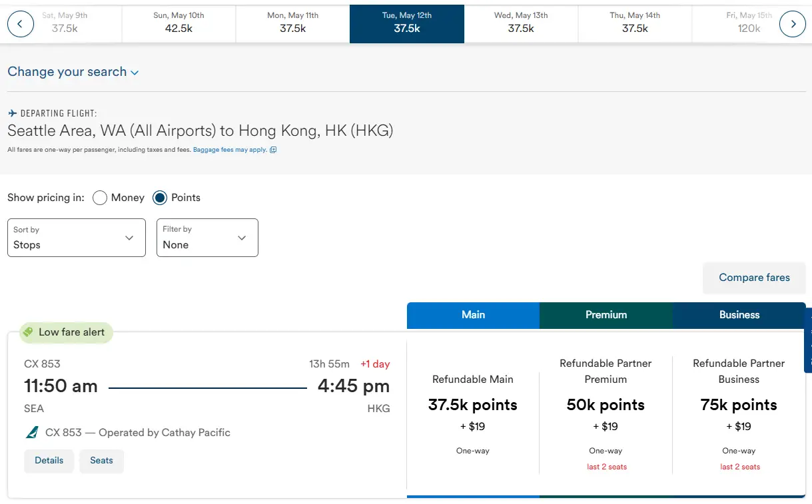Open the Sort by Stops dropdown
The width and height of the screenshot is (812, 504).
click(x=76, y=238)
